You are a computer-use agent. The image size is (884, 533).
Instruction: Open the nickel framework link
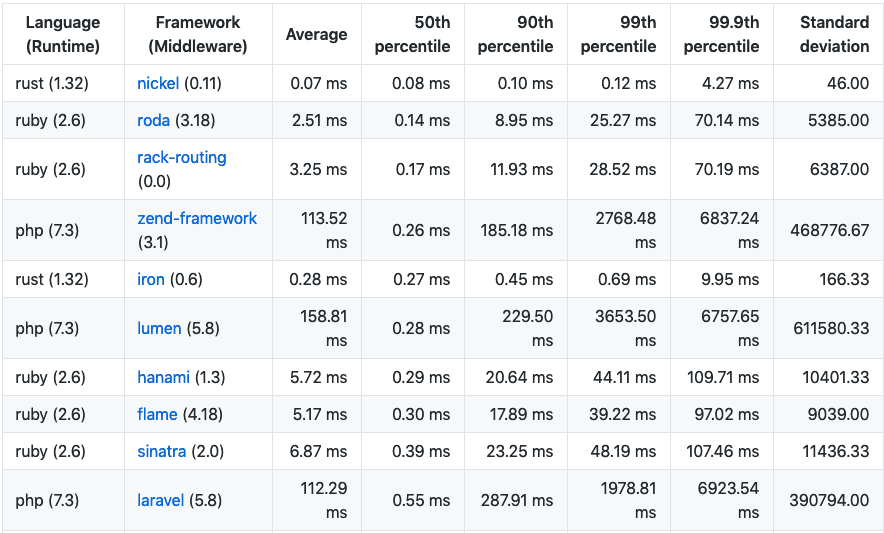tap(158, 83)
